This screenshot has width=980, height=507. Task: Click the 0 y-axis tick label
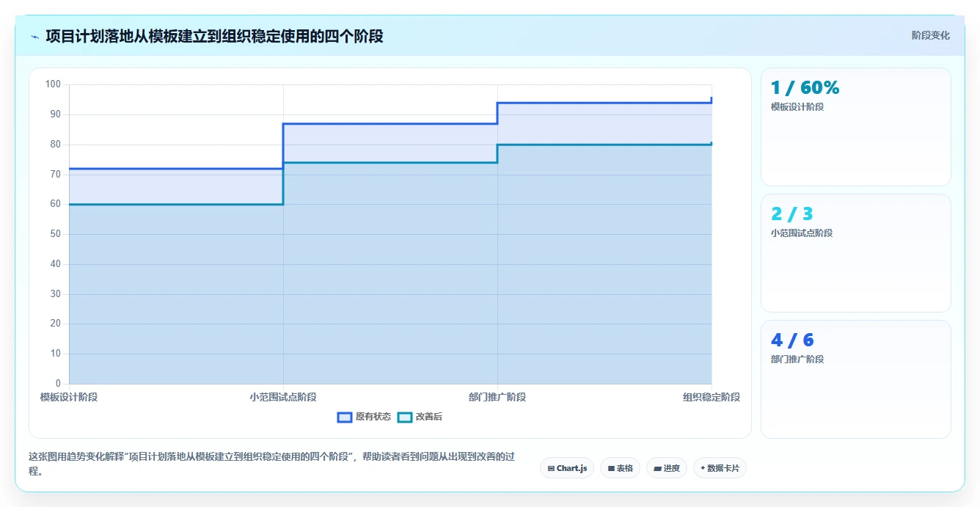click(x=58, y=384)
